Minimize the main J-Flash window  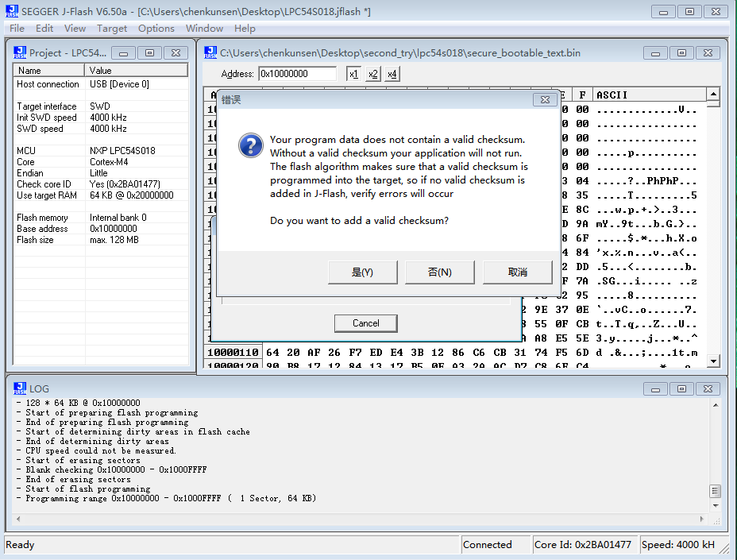pyautogui.click(x=664, y=12)
